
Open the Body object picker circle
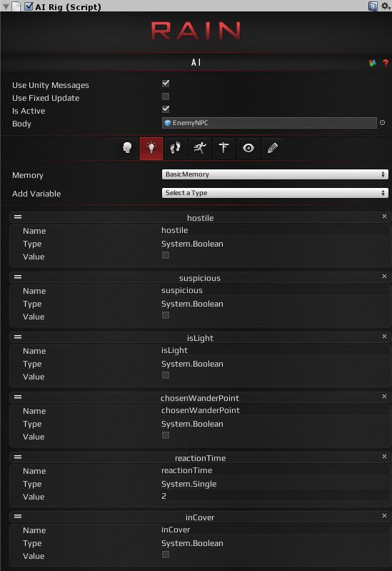382,123
